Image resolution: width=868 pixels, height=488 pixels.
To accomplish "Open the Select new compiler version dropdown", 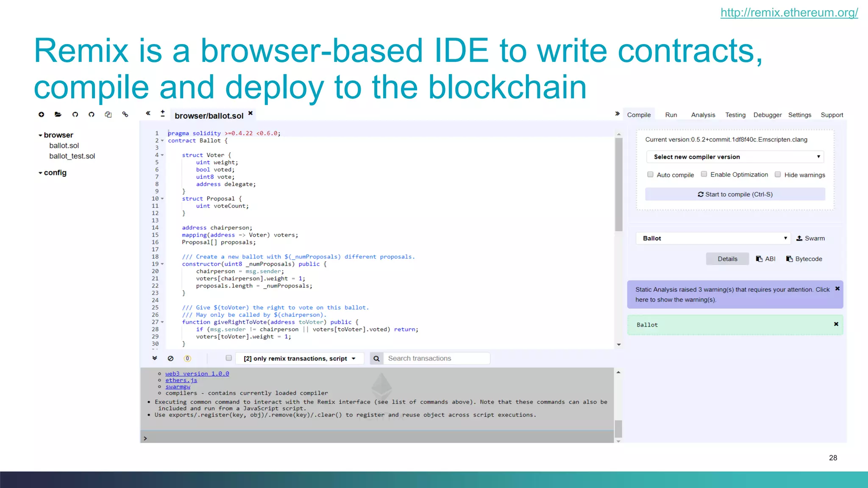I will coord(735,157).
